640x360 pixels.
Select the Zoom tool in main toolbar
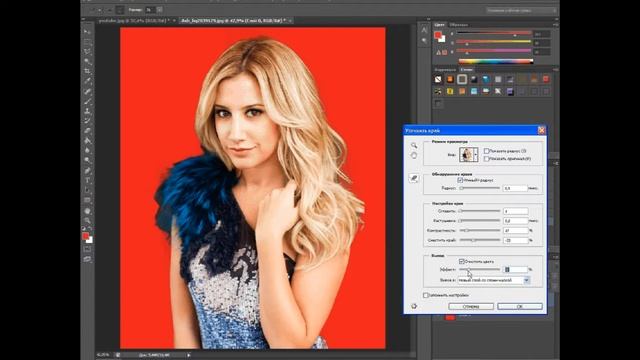pyautogui.click(x=87, y=221)
